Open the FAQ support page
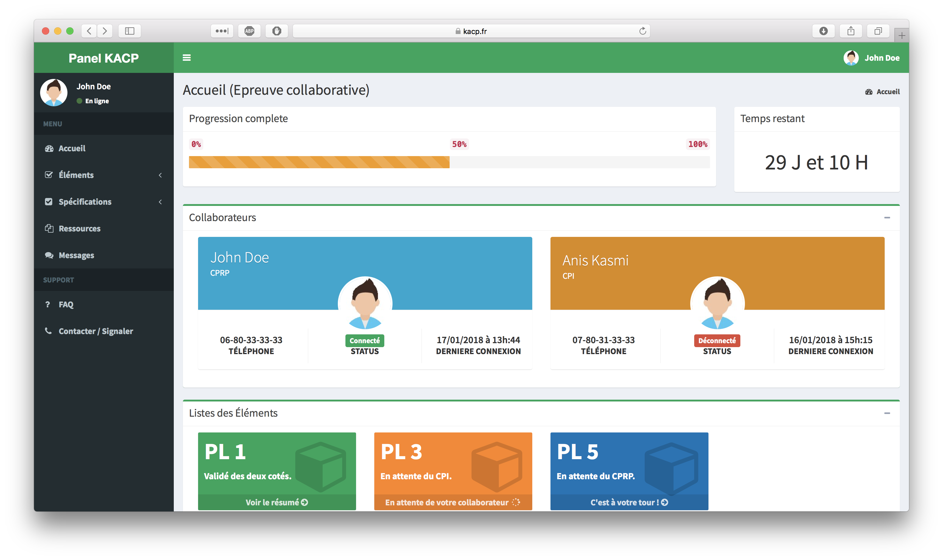 [x=66, y=305]
